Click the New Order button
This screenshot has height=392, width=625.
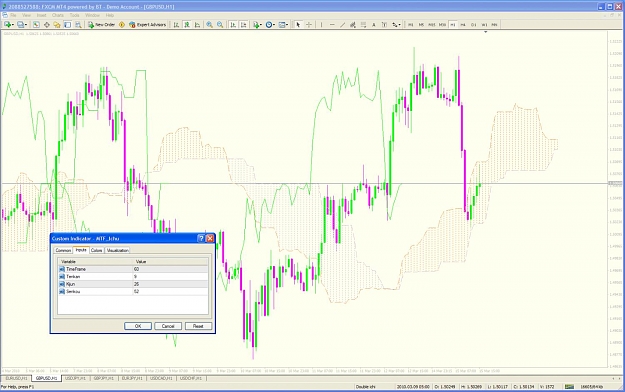coord(102,25)
